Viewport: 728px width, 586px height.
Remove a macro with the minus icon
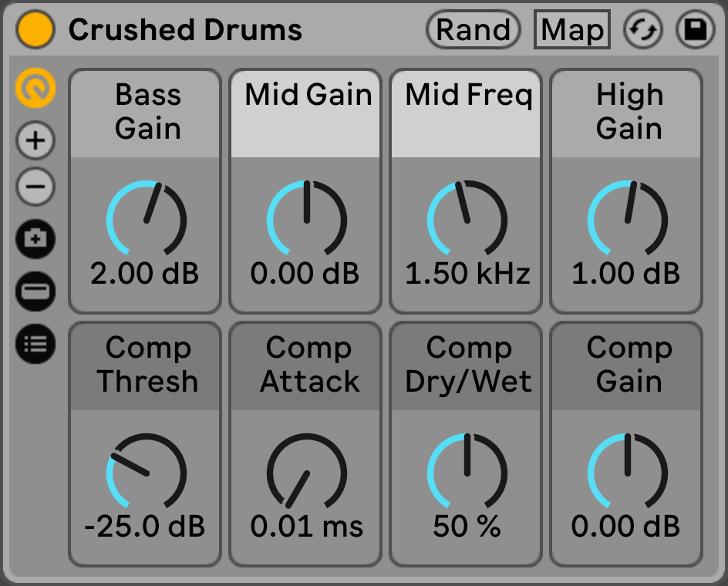(x=35, y=187)
